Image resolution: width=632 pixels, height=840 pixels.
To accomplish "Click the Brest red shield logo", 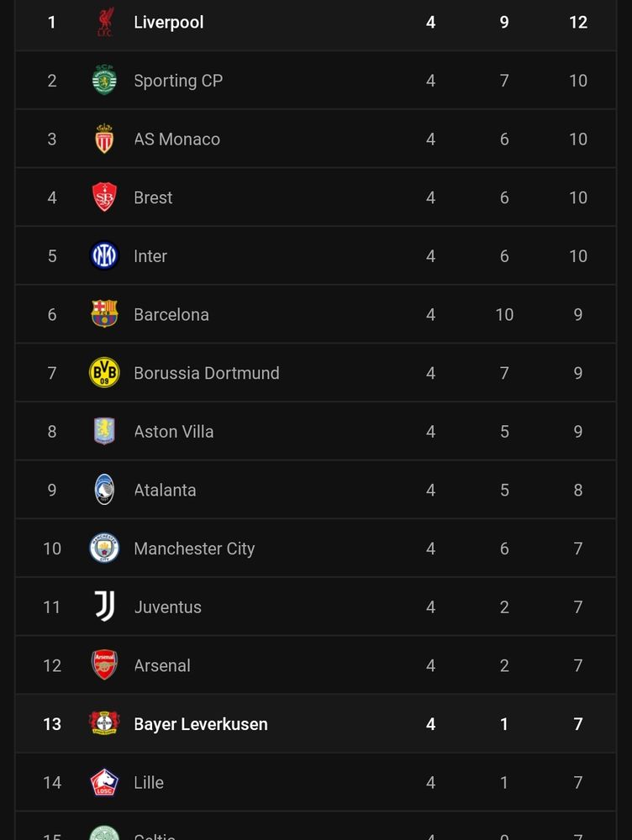I will point(104,197).
